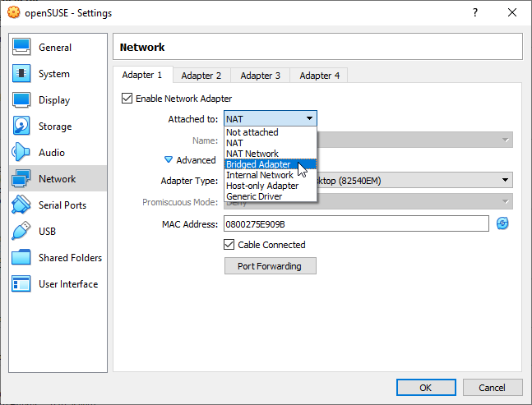Open the Audio speaker icon
The height and width of the screenshot is (405, 532).
22,153
